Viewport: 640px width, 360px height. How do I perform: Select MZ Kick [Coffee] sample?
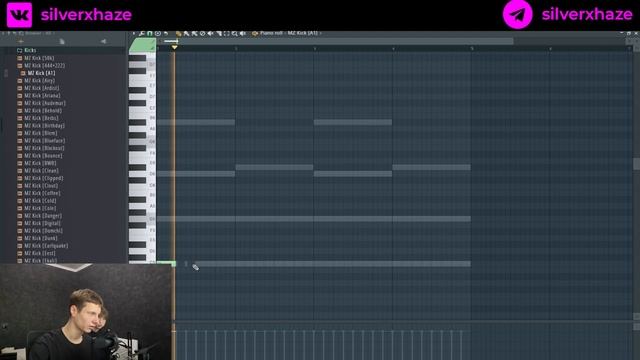(39, 193)
